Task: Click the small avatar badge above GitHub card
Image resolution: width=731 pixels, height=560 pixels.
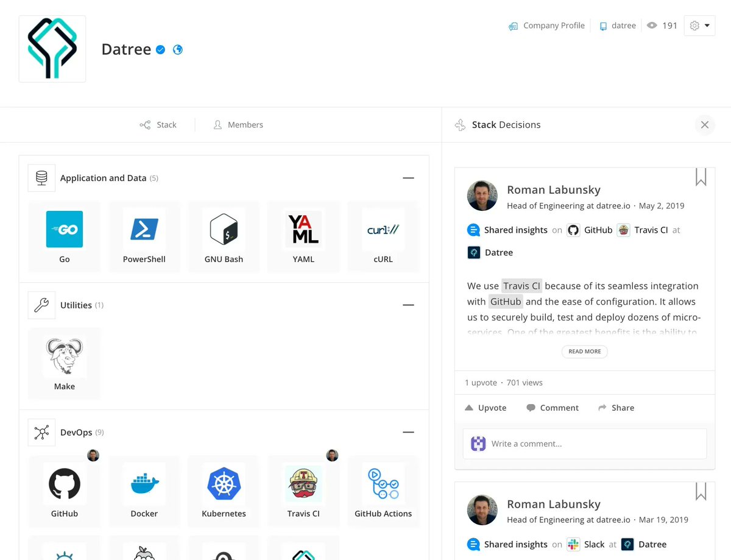Action: tap(93, 455)
